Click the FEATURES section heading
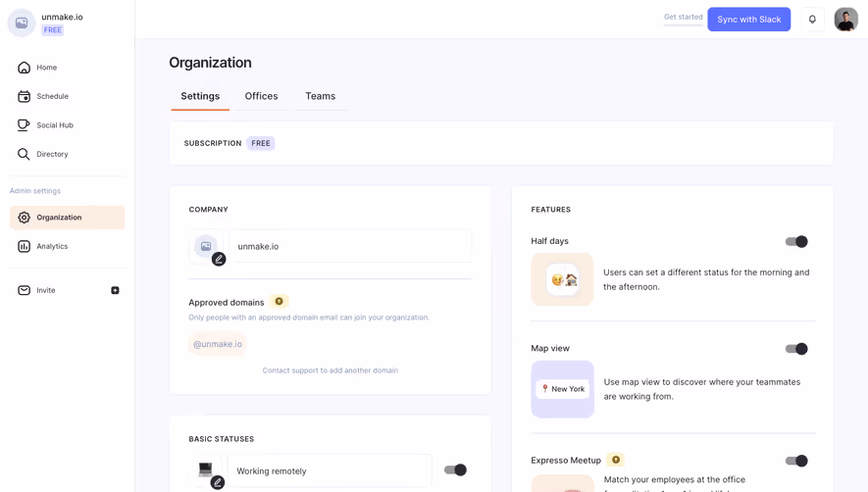The image size is (868, 492). coord(551,210)
